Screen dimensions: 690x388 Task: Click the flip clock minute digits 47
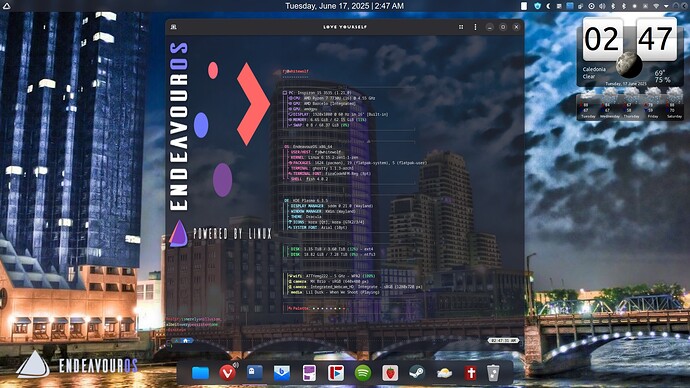pos(656,39)
